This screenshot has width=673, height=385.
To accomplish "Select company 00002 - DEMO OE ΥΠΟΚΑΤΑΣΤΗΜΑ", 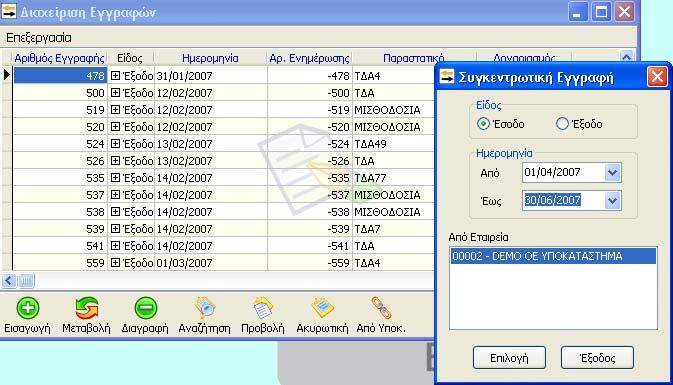I will click(553, 256).
